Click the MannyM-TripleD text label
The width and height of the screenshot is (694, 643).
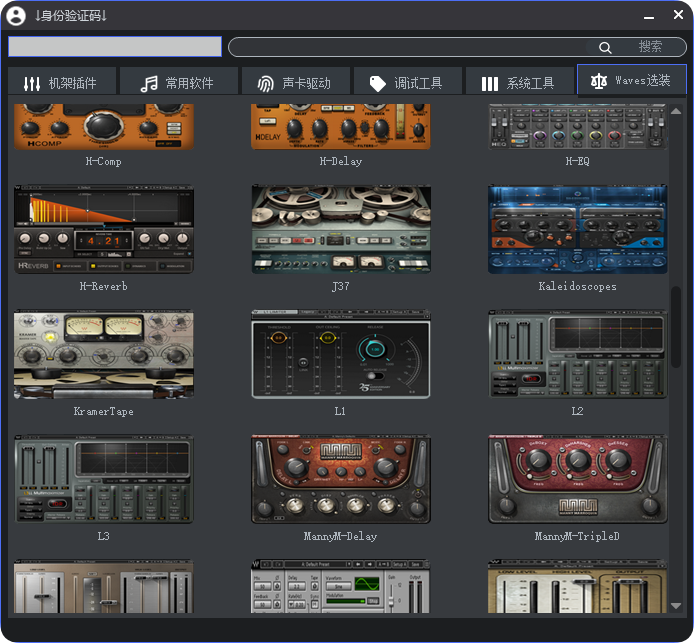pos(577,536)
